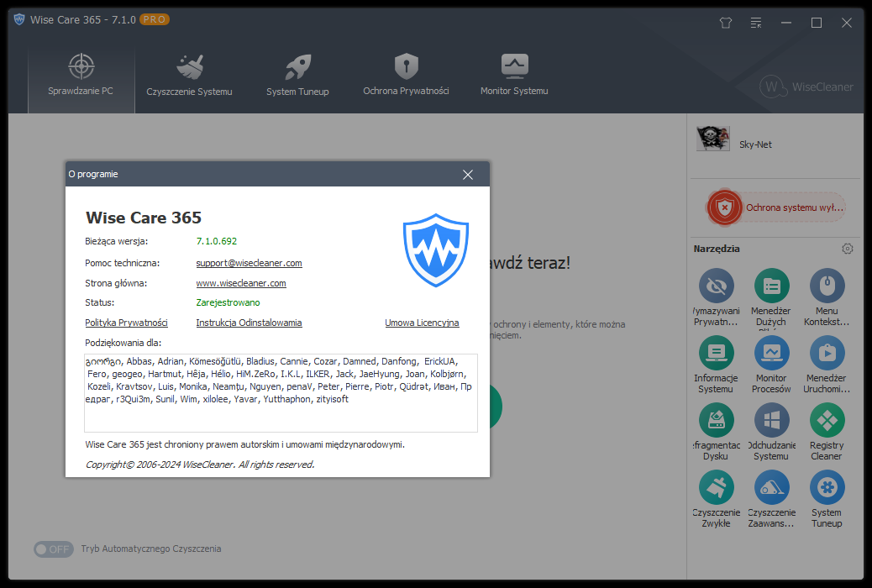Open Defragmentacja Dysku tool

(x=717, y=433)
